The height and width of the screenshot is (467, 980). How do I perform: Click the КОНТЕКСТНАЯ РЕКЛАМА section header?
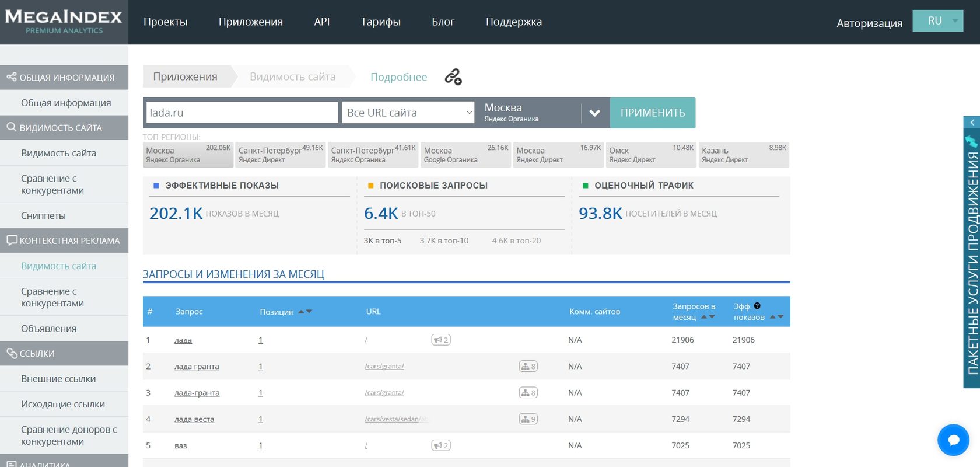click(x=64, y=241)
